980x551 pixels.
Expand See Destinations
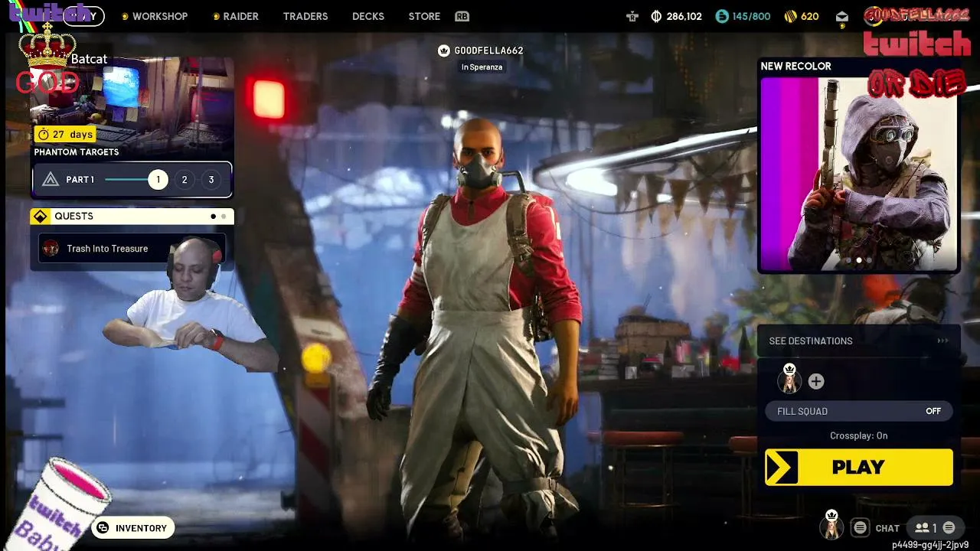[x=858, y=341]
